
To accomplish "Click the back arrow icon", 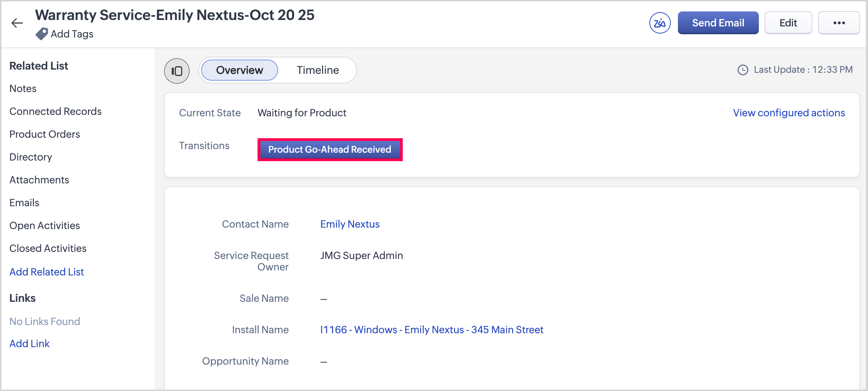I will coord(17,23).
